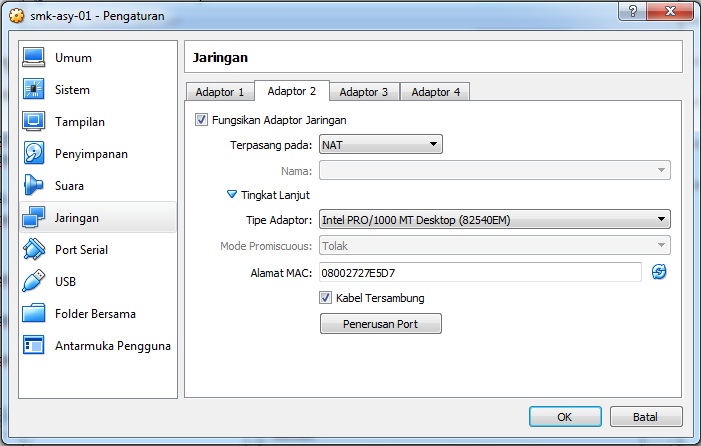Switch to the Adaptor 3 tab

[x=363, y=92]
